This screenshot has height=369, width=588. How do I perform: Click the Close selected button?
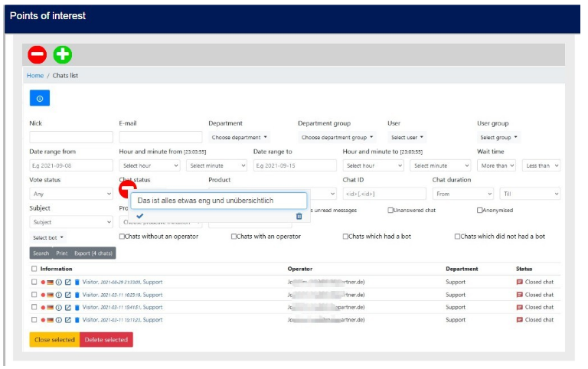(54, 339)
